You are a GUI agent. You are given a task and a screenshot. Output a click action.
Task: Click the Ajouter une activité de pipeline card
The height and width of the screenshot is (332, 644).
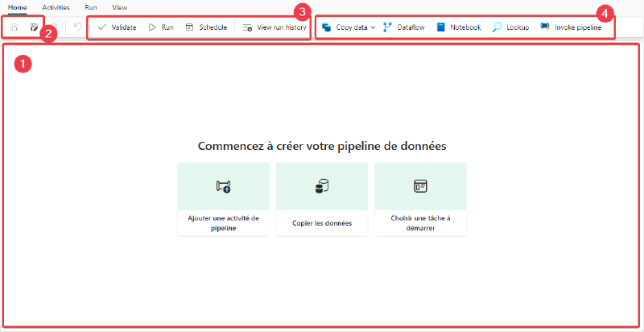224,199
